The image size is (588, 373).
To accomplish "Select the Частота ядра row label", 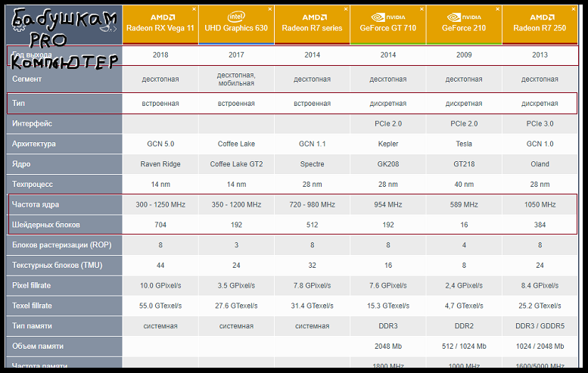I will [x=36, y=205].
